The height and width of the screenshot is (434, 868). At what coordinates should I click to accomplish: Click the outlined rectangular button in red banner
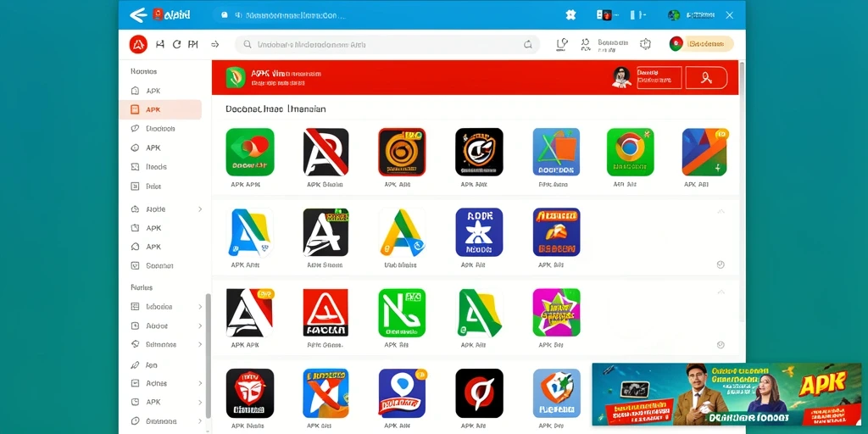pos(659,77)
